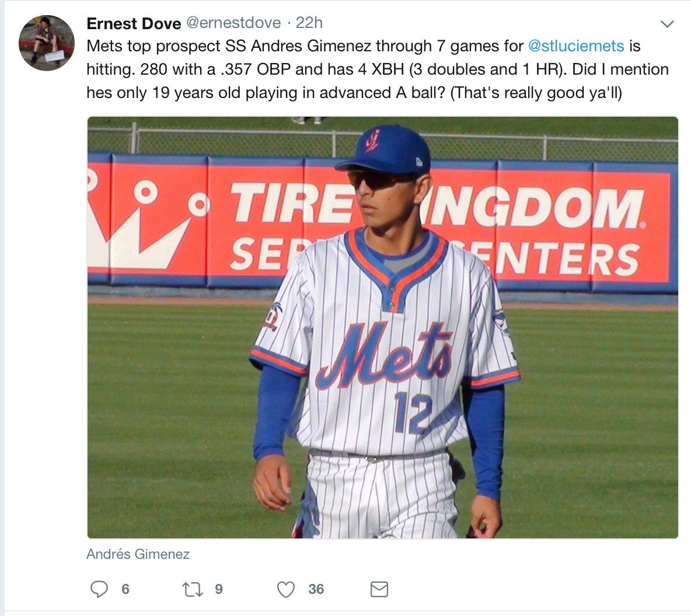Image resolution: width=691 pixels, height=616 pixels.
Task: Click the retweet arrows icon
Action: [193, 589]
